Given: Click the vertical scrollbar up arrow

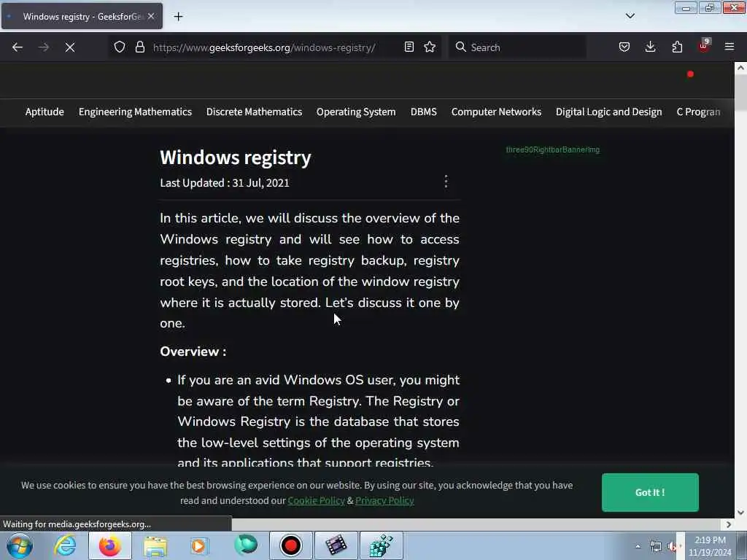Looking at the screenshot, I should click(x=740, y=68).
